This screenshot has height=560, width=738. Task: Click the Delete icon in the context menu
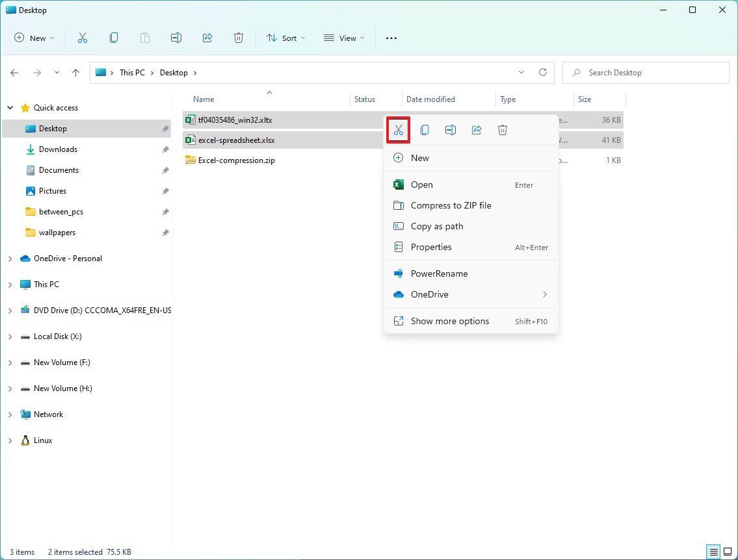click(x=502, y=130)
